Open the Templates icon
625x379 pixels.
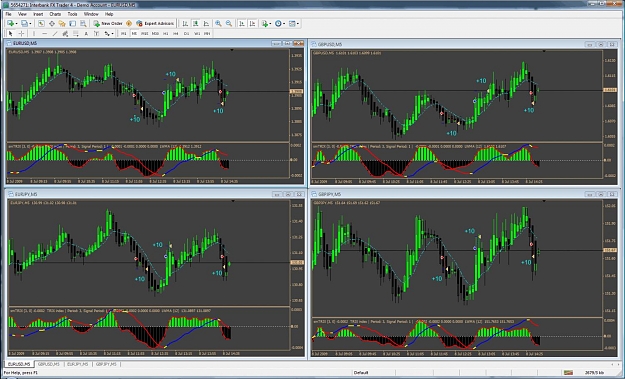(x=292, y=24)
